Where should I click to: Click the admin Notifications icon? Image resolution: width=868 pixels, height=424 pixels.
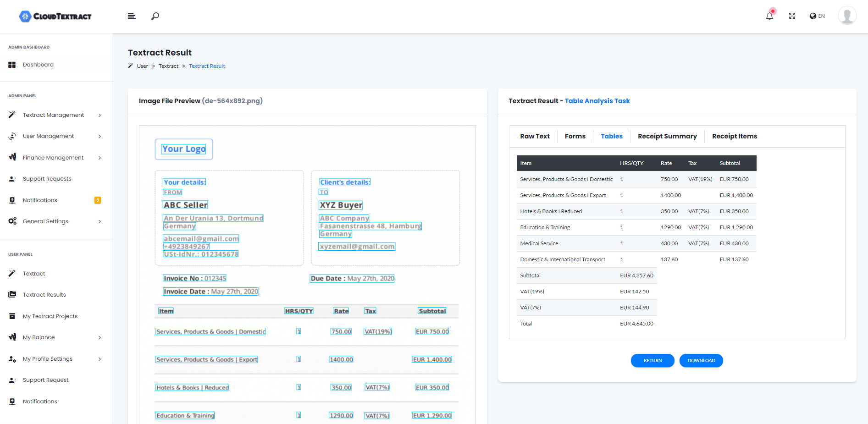click(12, 200)
